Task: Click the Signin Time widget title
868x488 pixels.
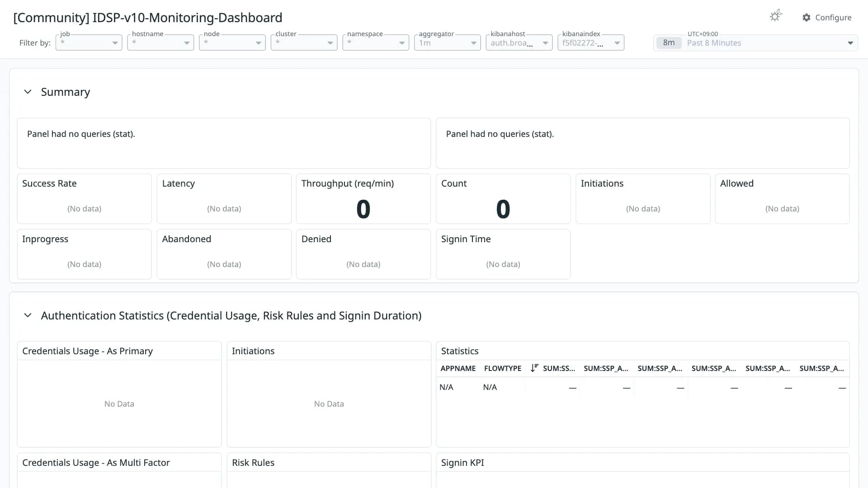Action: coord(466,239)
